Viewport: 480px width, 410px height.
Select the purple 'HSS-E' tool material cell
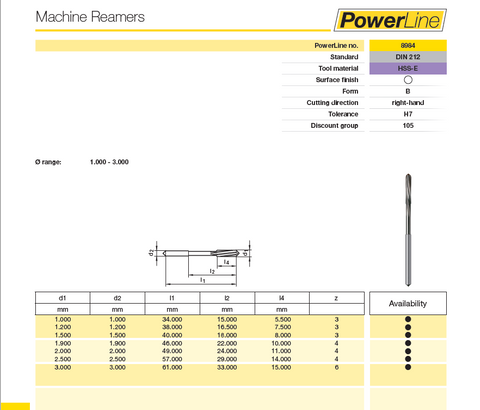(408, 68)
